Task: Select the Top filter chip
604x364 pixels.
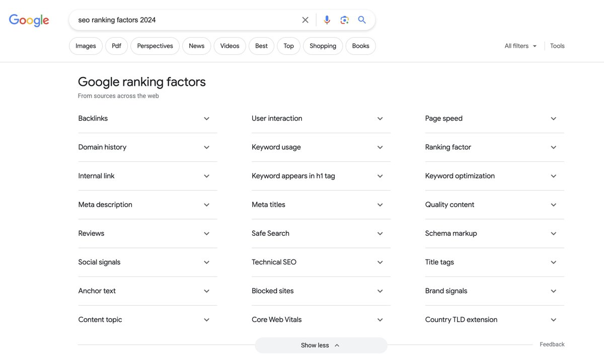Action: coord(288,46)
